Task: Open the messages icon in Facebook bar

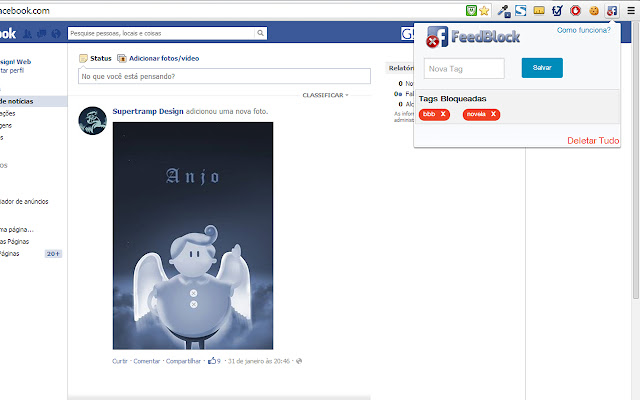Action: (x=41, y=33)
